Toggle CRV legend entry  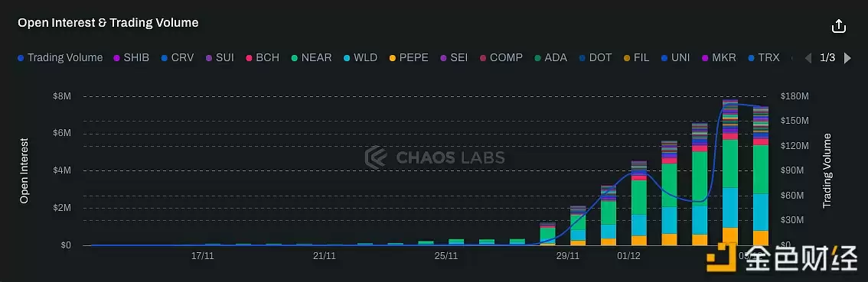pyautogui.click(x=177, y=57)
